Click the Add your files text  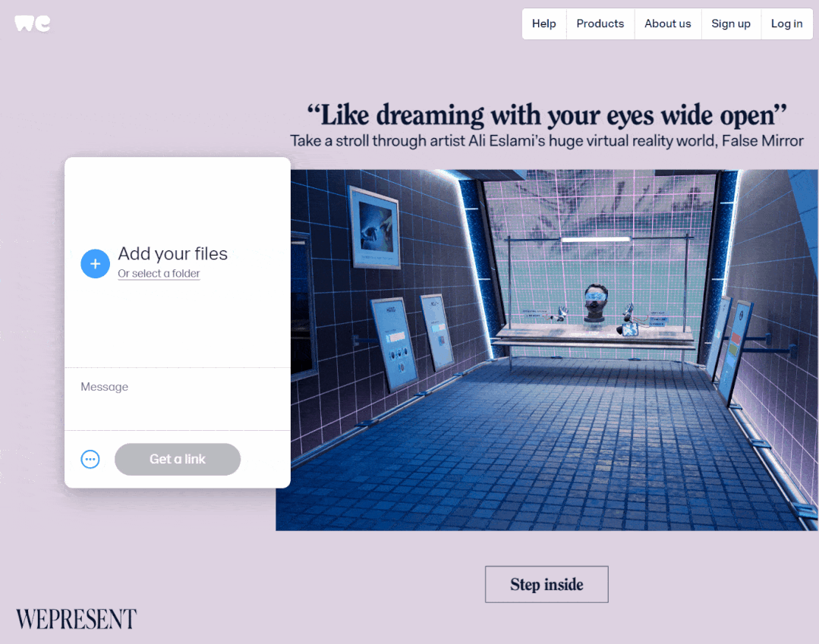point(173,253)
